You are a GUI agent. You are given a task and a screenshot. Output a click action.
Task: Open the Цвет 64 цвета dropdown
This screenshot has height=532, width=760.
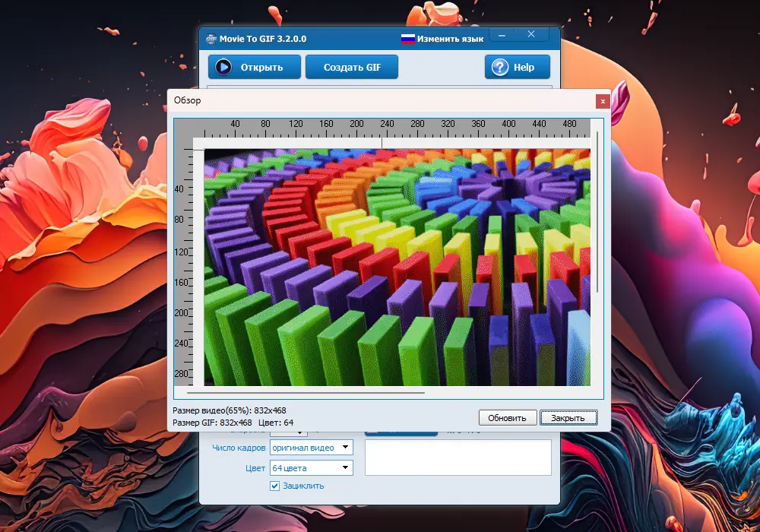pyautogui.click(x=311, y=467)
